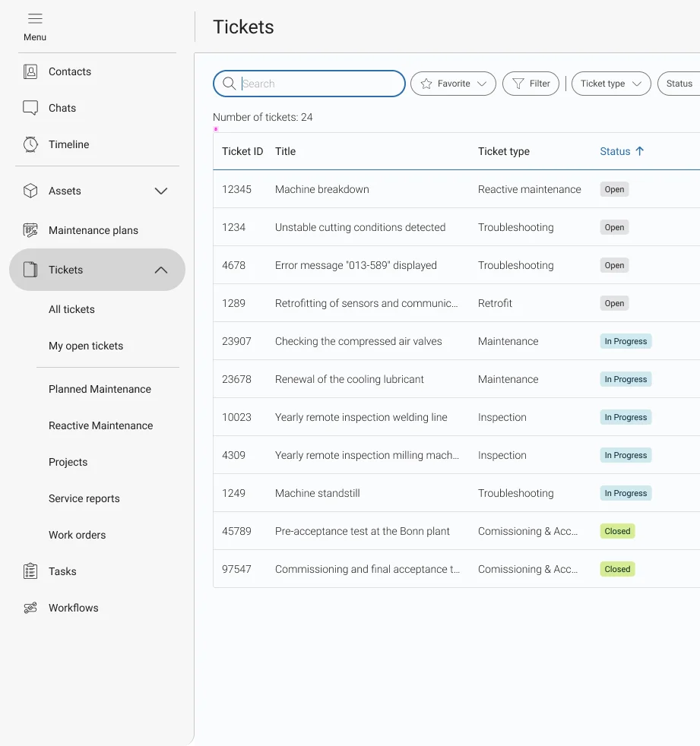Open the Ticket type dropdown filter
This screenshot has height=746, width=700.
pyautogui.click(x=611, y=84)
